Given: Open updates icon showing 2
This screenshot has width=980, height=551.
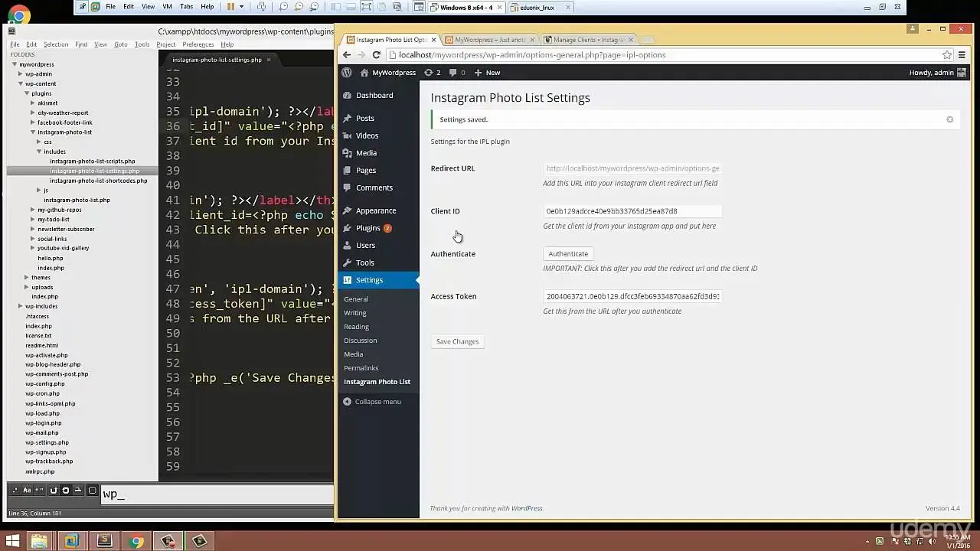Looking at the screenshot, I should (433, 73).
